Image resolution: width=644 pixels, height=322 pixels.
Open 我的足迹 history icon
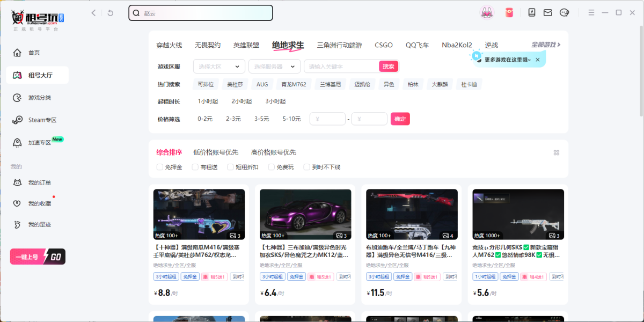click(x=17, y=224)
